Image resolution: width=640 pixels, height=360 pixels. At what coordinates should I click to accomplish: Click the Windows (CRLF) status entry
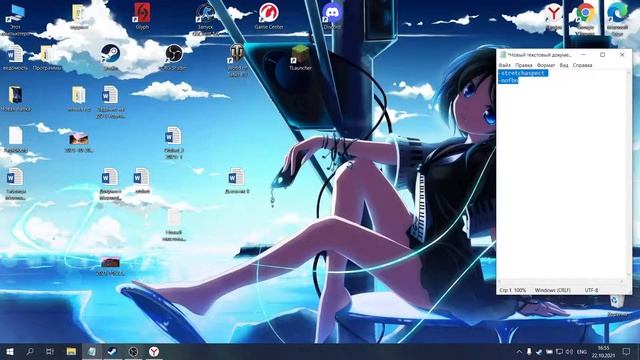(x=553, y=290)
